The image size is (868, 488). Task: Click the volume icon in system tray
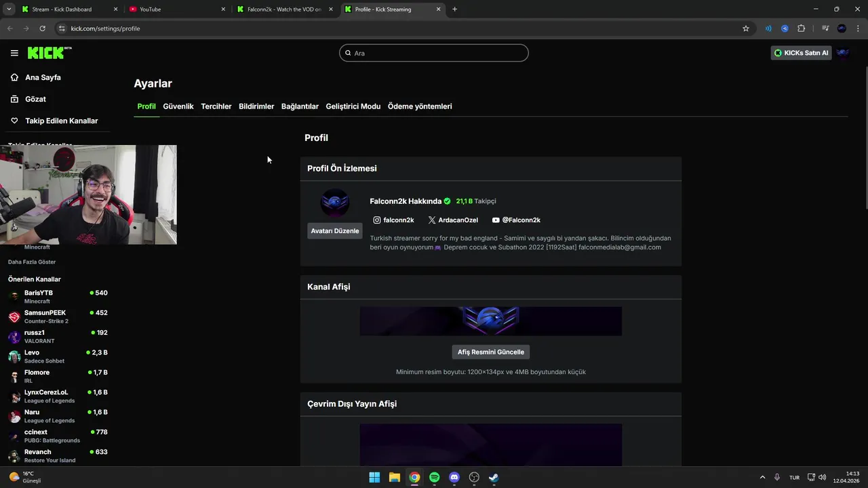coord(823,477)
